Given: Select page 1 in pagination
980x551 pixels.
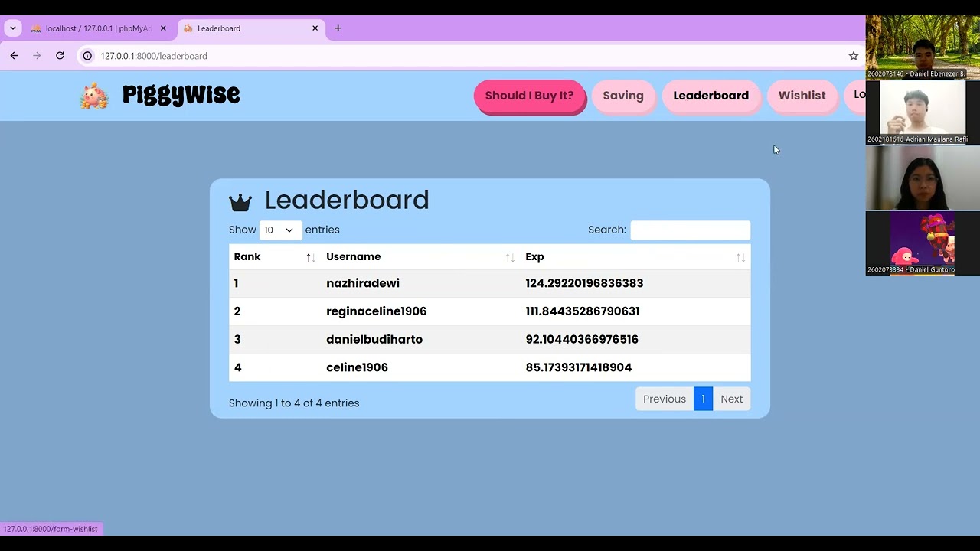Looking at the screenshot, I should pyautogui.click(x=703, y=399).
